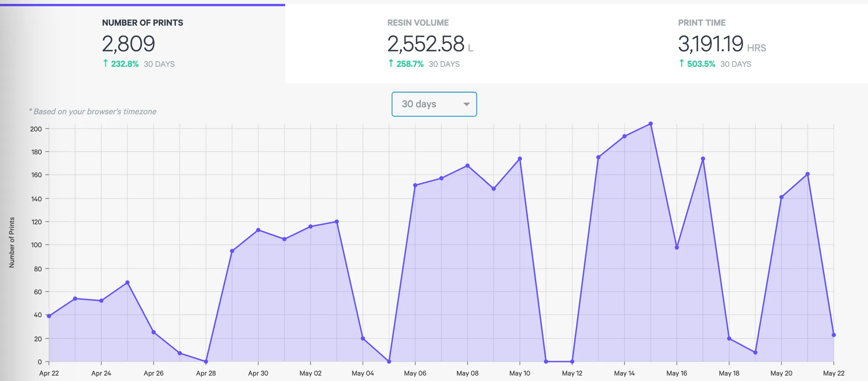Select the Number of Prints tab
868x381 pixels.
click(143, 44)
